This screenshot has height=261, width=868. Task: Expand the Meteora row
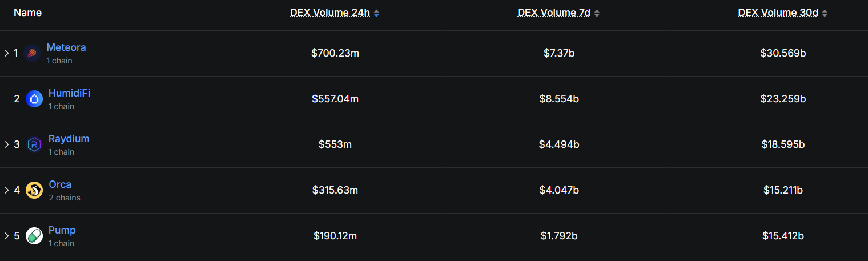(x=7, y=53)
